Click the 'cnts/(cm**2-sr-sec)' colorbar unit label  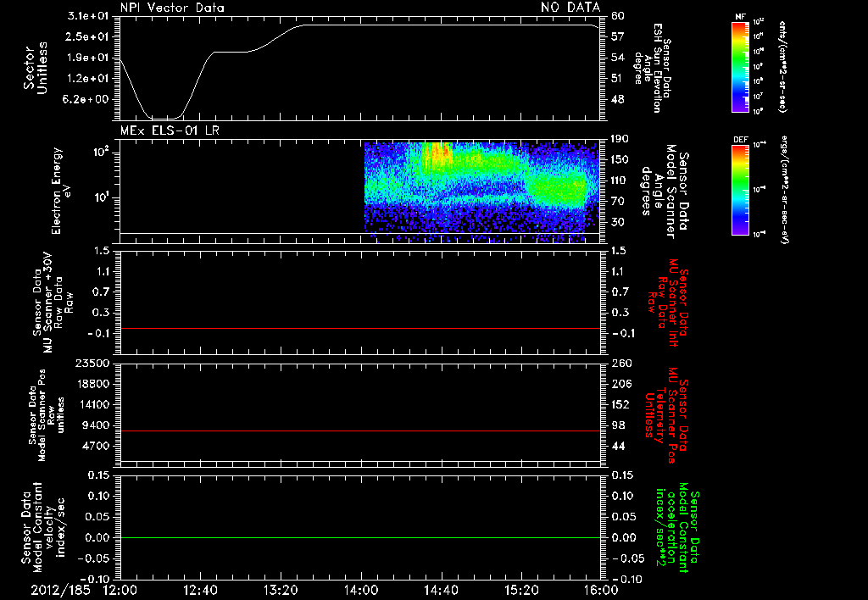[782, 66]
